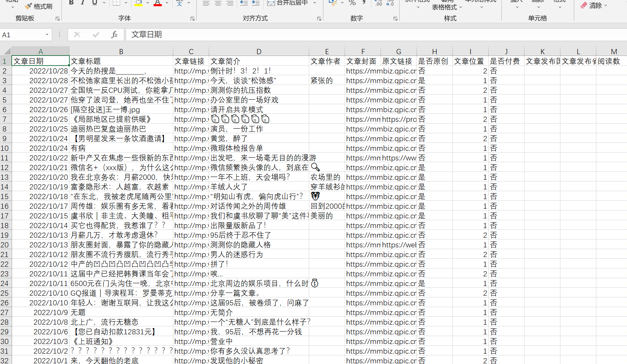Activate the 格式刷 format painter tool
This screenshot has width=627, height=364.
pyautogui.click(x=38, y=6)
